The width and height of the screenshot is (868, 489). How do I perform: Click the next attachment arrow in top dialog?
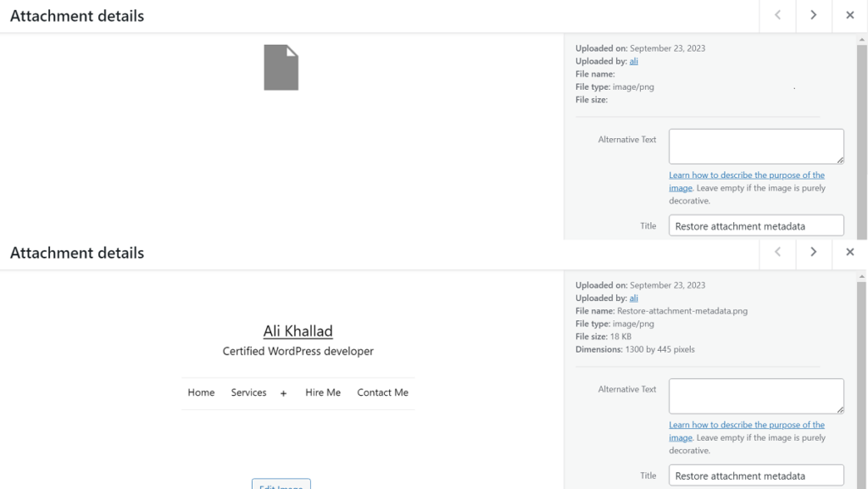[x=813, y=15]
